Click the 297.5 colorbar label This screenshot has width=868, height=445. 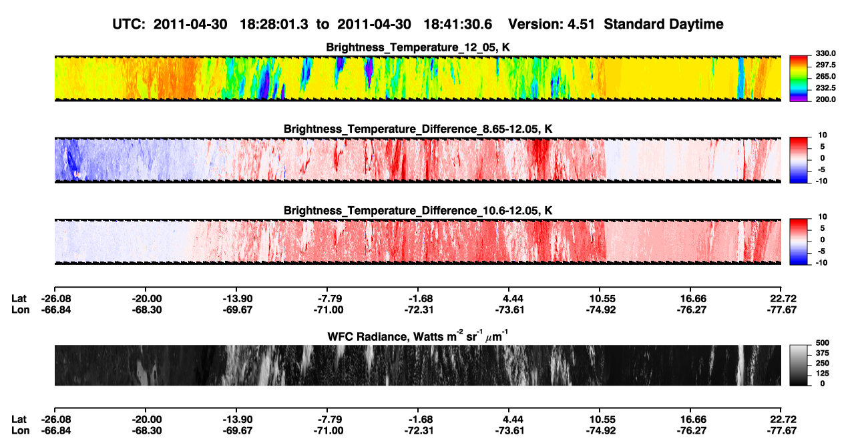[825, 65]
